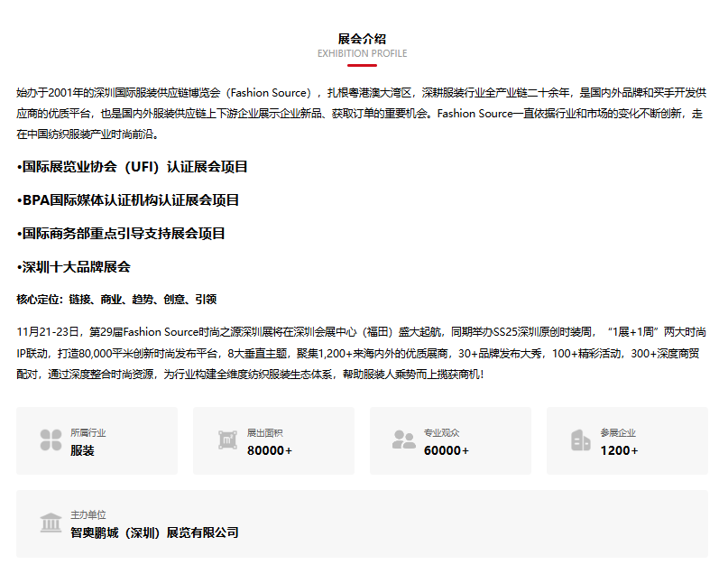Click the 80000+ exhibition area value

pyautogui.click(x=270, y=450)
